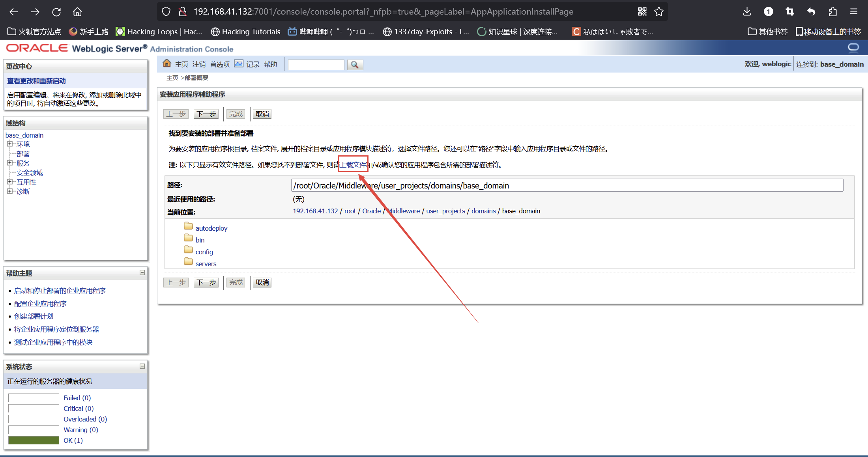
Task: Open help topic 创建部署计划
Action: click(34, 316)
